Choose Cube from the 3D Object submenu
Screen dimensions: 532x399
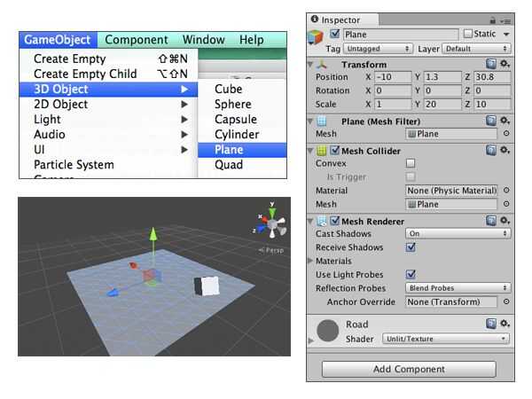point(242,90)
